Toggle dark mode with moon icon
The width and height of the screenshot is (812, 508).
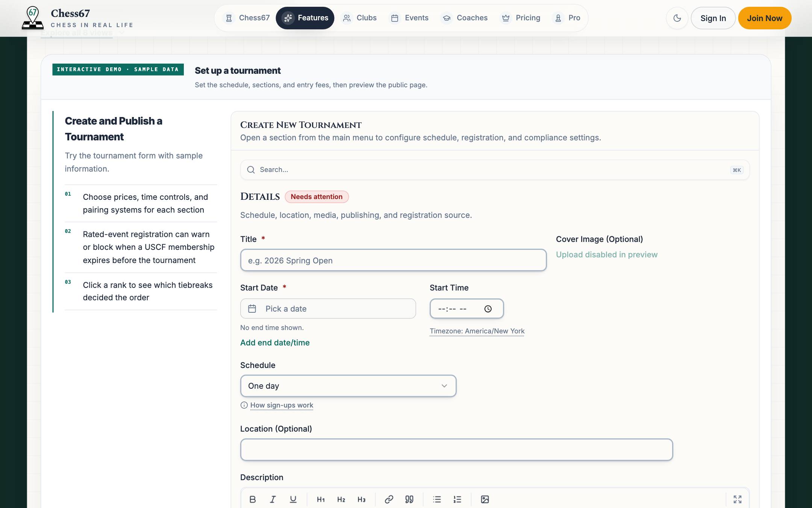(677, 18)
